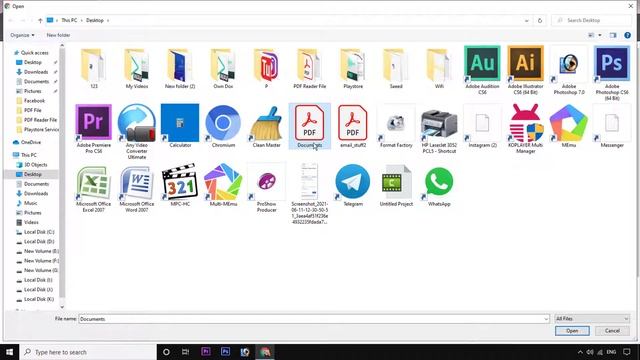Select the Screenshot_2021 image file
Screen dimensions: 640x360
click(x=309, y=193)
